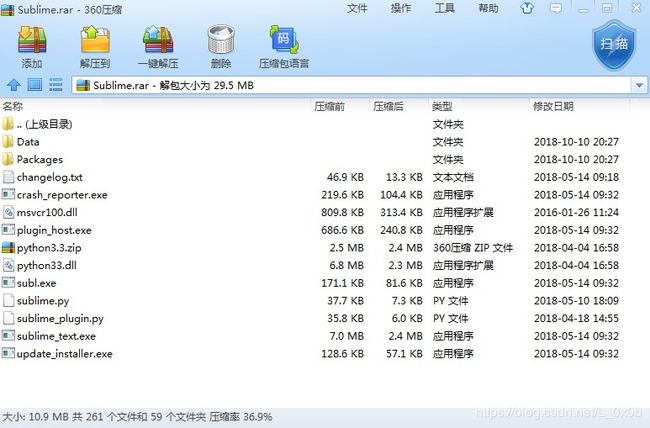Click the msvcr100.dll file icon

[x=8, y=212]
